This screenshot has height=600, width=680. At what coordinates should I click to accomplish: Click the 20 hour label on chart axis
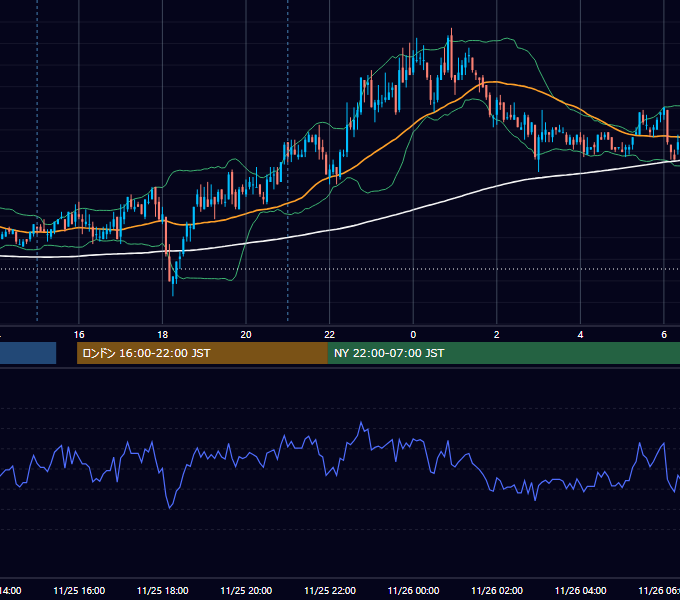pos(246,335)
